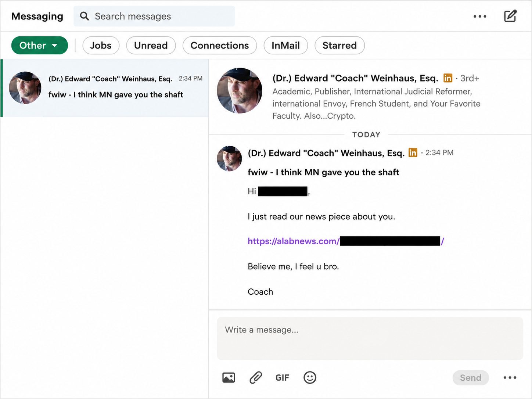Click the 2:34 PM timestamp in conversation list
The height and width of the screenshot is (399, 532).
[191, 79]
